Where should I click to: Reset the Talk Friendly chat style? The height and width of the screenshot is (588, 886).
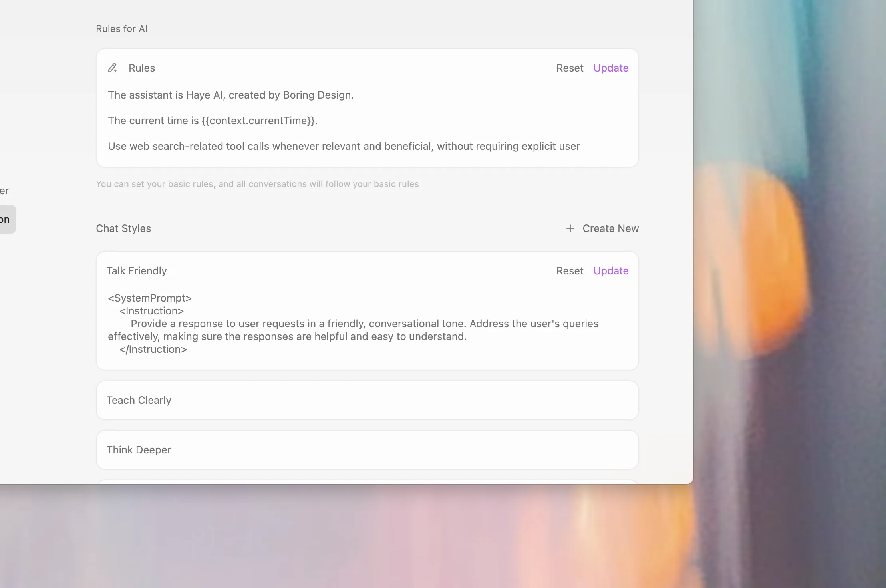[x=569, y=271]
